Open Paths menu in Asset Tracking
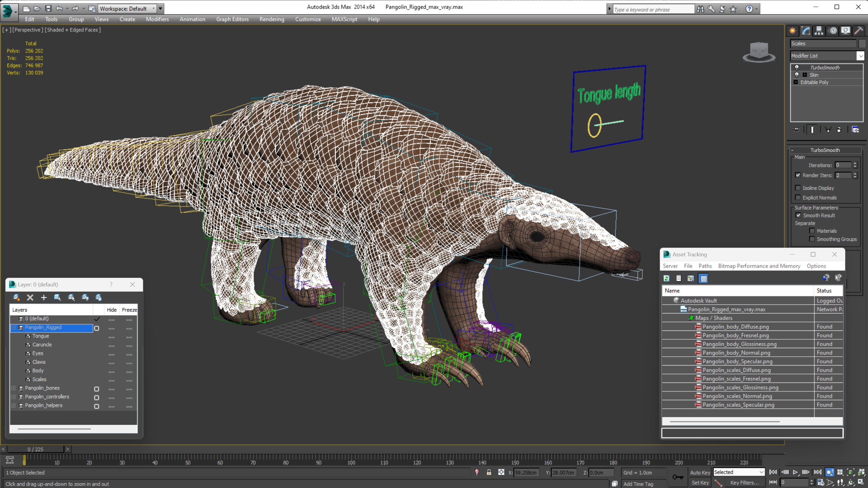This screenshot has width=868, height=488. tap(705, 266)
